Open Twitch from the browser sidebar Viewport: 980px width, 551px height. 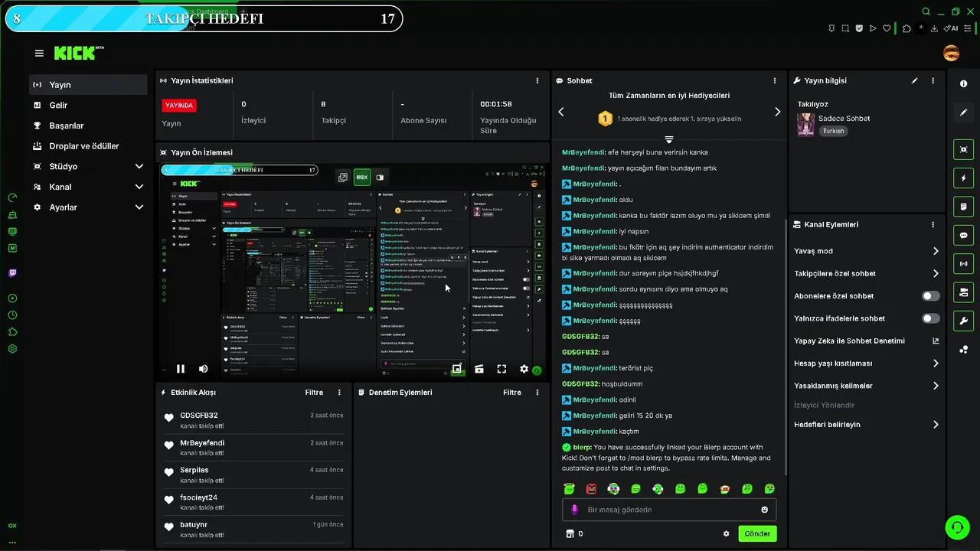12,272
